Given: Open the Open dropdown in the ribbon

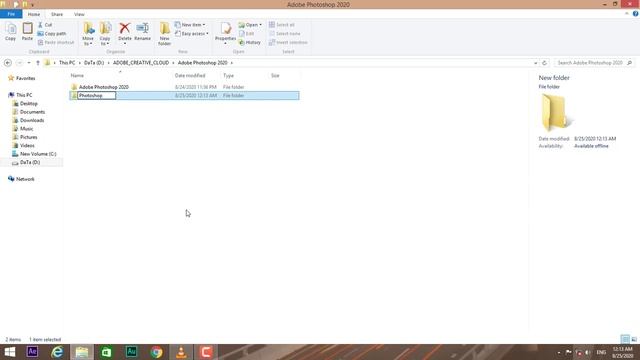Looking at the screenshot, I should coord(250,25).
